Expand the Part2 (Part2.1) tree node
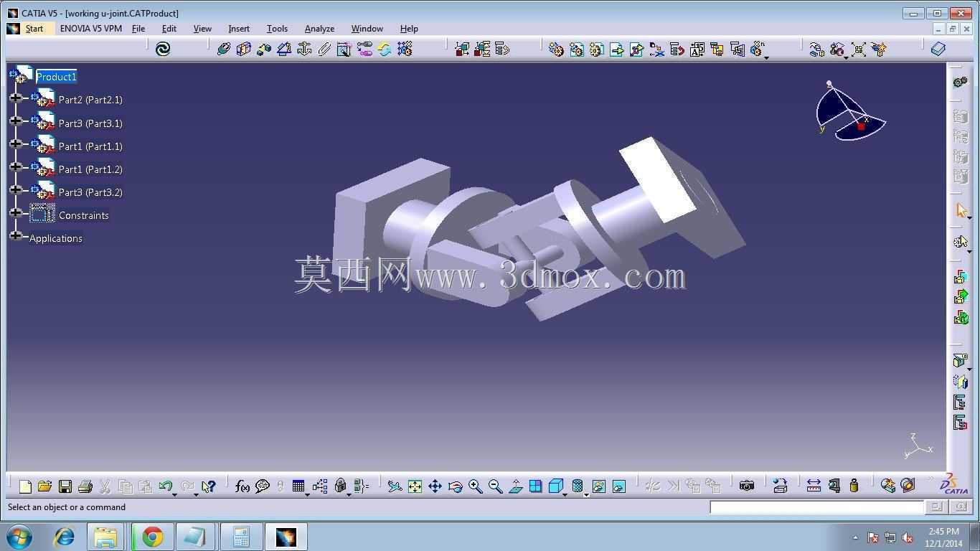 16,98
